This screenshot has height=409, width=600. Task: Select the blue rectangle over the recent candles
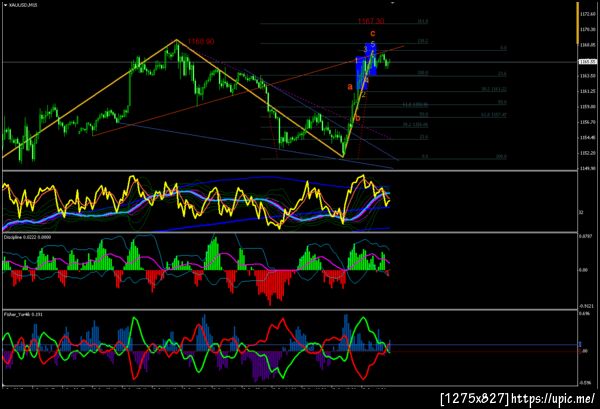366,66
